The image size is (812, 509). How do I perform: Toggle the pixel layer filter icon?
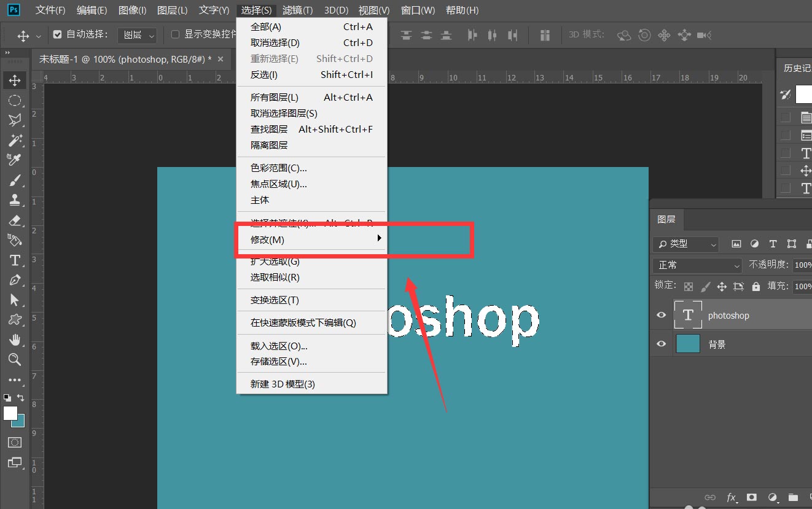click(736, 244)
